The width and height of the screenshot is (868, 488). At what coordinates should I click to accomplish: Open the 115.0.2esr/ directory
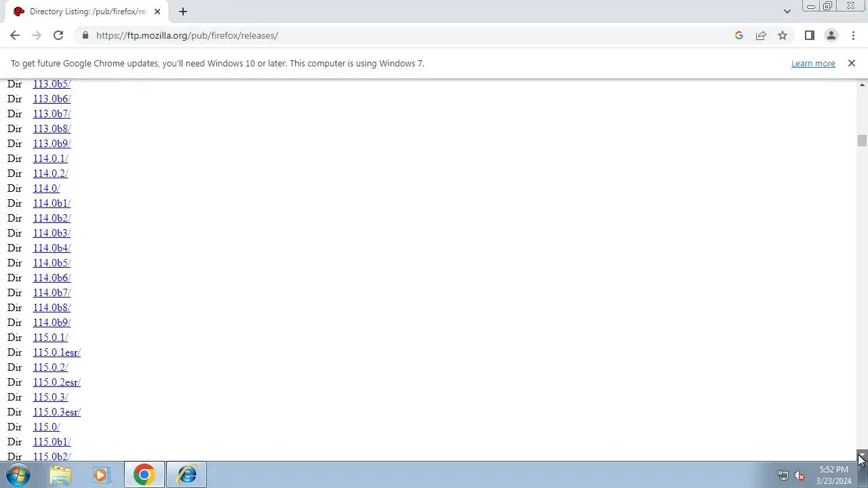(57, 382)
